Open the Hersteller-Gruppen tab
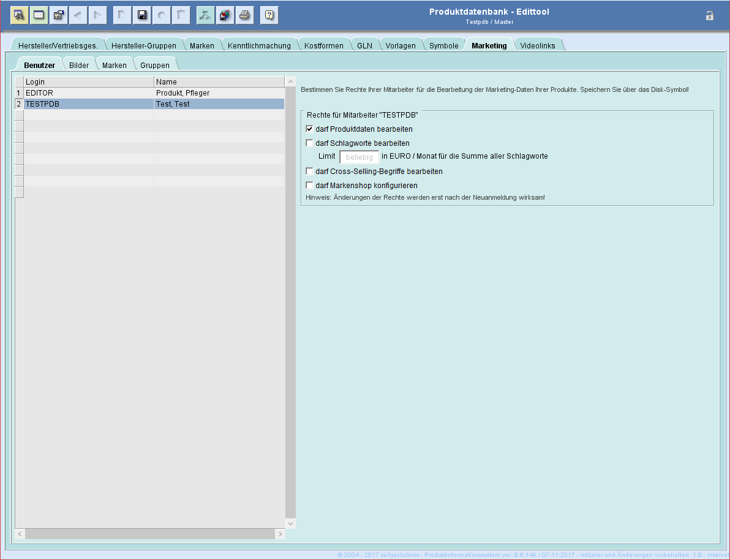The width and height of the screenshot is (730, 560). point(143,46)
